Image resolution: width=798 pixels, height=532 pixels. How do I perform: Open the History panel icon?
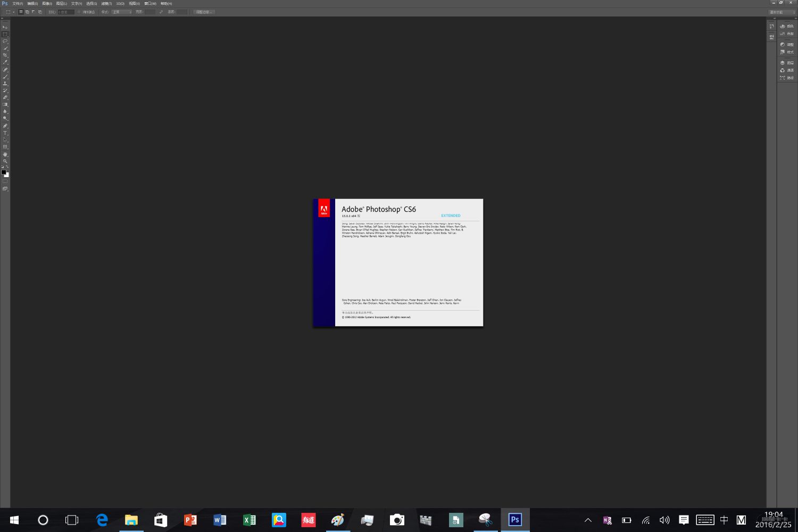point(771,26)
